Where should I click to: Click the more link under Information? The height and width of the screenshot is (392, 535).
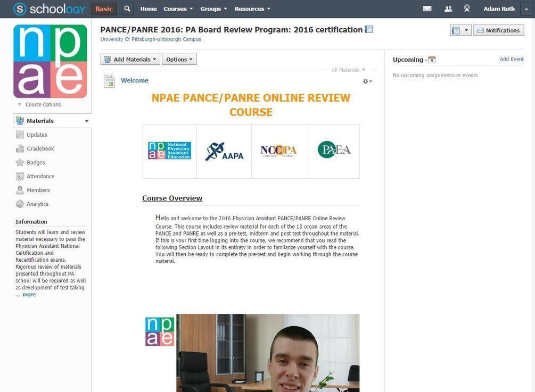click(29, 295)
